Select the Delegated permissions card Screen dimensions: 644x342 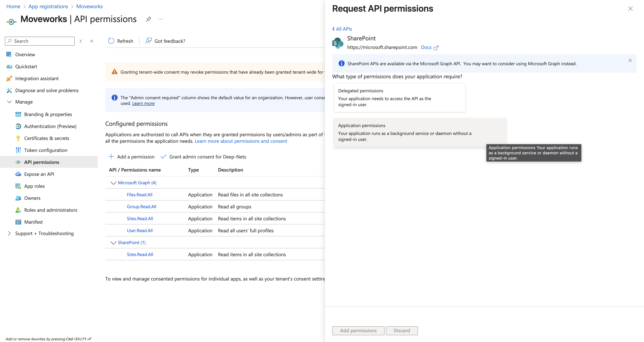[x=399, y=98]
